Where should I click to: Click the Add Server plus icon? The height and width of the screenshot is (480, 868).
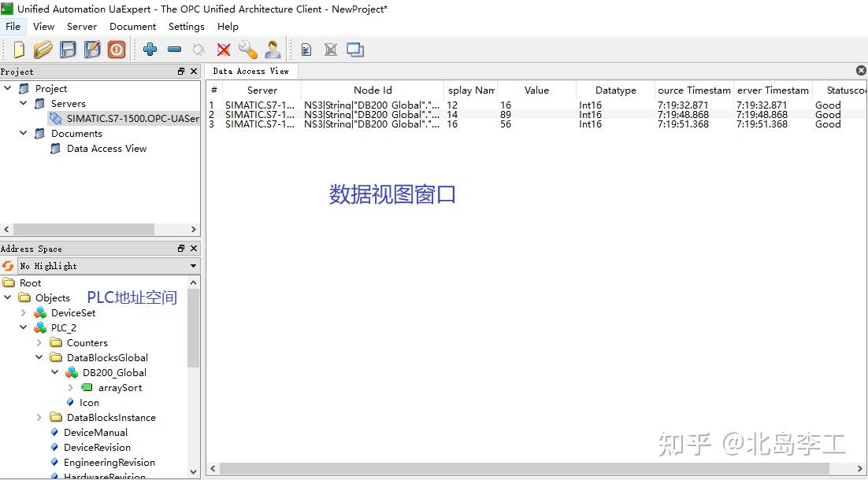coord(150,49)
